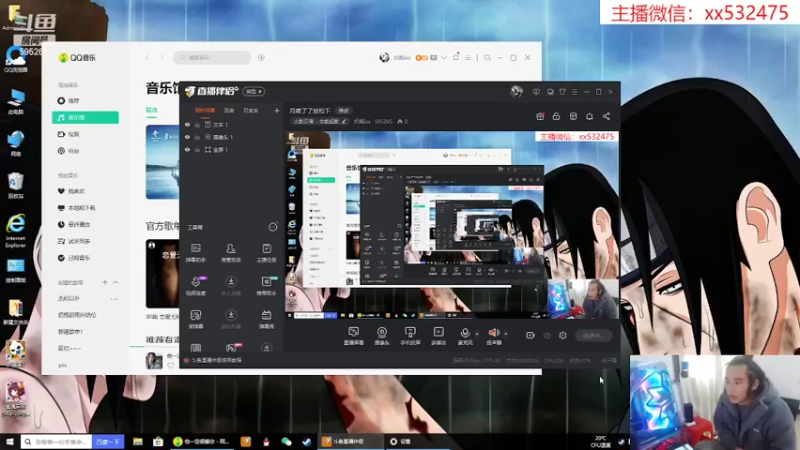This screenshot has width=800, height=450.
Task: Open the Windows Start menu
Action: (x=9, y=441)
